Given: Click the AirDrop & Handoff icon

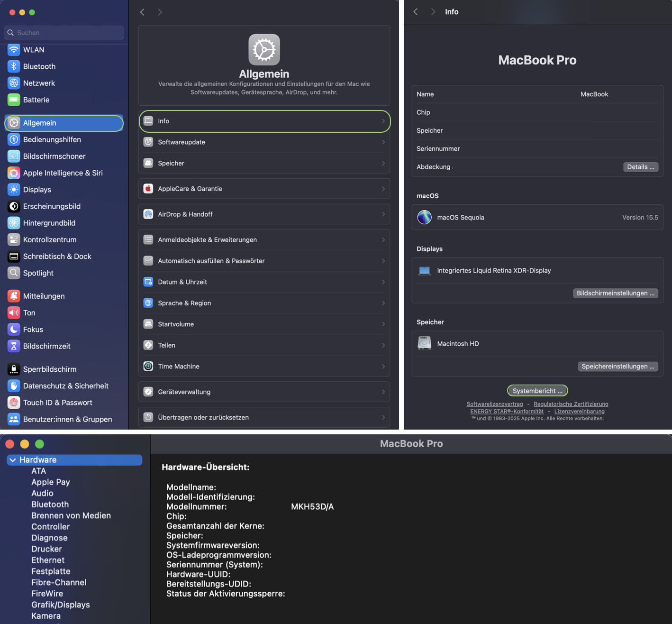Looking at the screenshot, I should pos(148,214).
